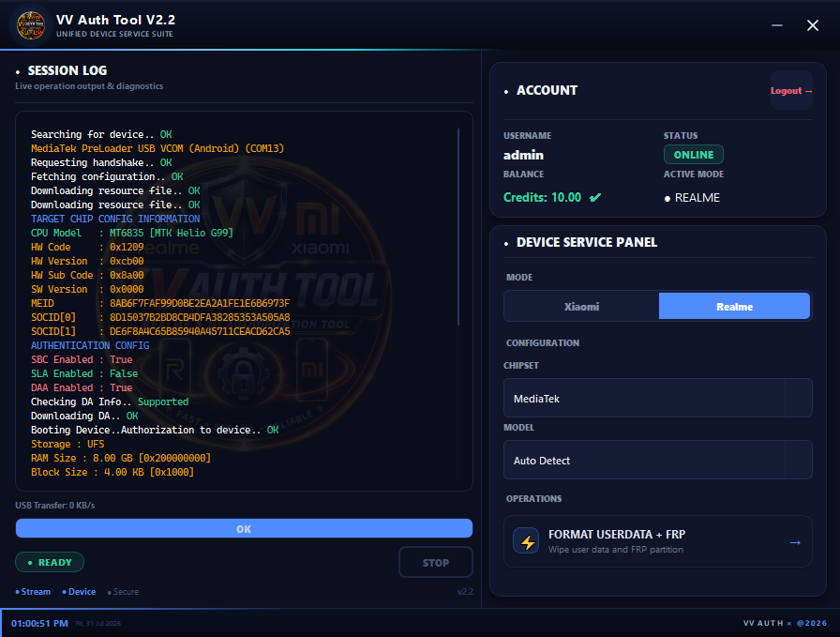Click the HW Code 0x1209 line
Viewport: 840px width, 637px height.
click(87, 247)
